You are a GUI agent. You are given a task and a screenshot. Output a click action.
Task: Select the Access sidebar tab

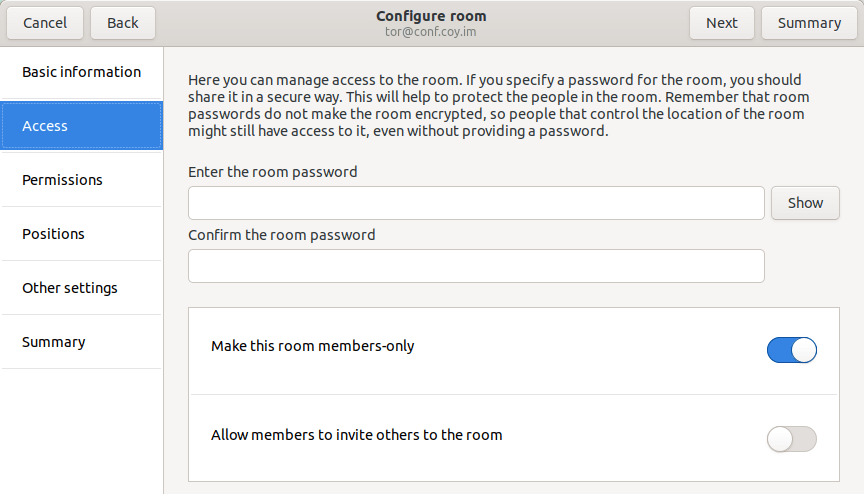[x=81, y=126]
